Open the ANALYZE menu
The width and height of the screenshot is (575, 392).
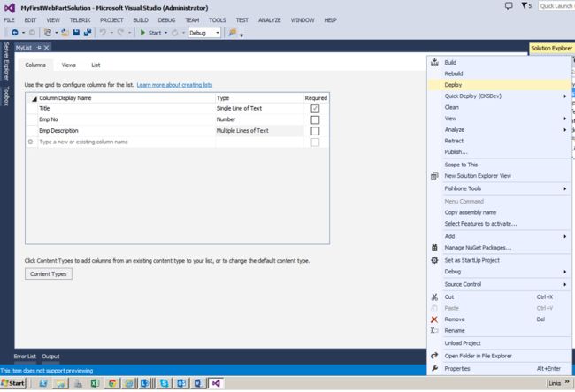(x=270, y=20)
